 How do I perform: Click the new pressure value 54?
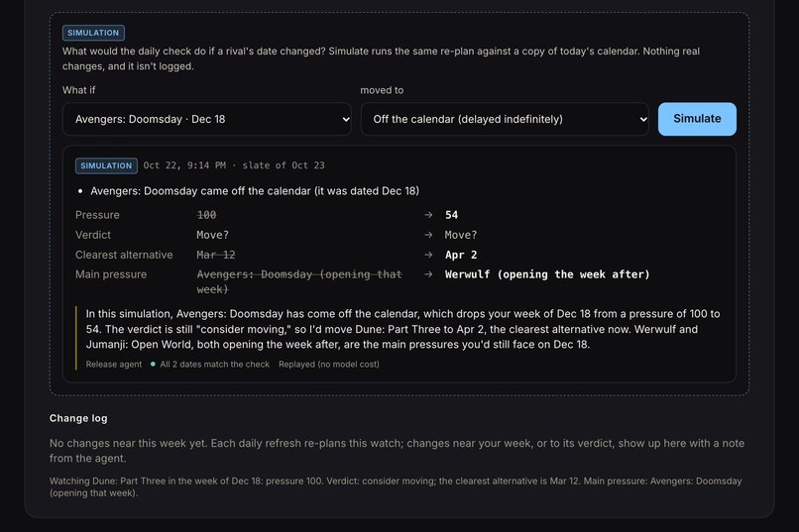451,215
